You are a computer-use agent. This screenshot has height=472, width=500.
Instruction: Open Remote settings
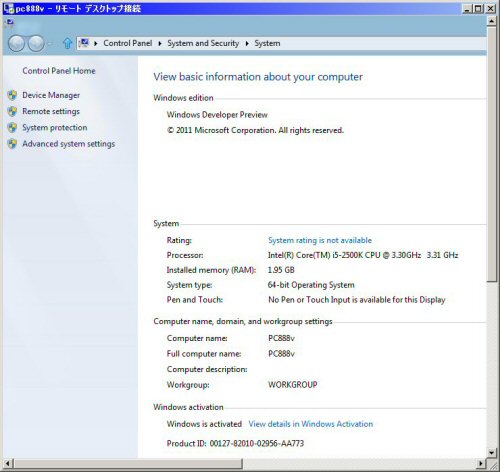click(x=51, y=111)
